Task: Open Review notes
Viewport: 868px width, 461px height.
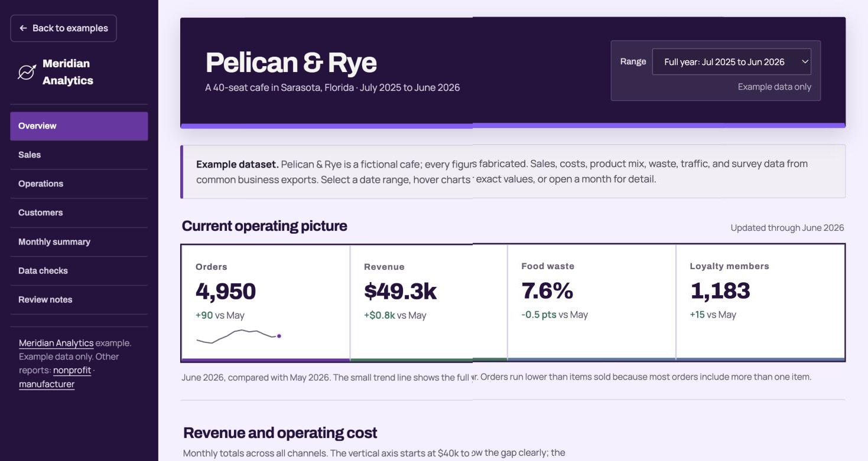Action: (x=79, y=300)
